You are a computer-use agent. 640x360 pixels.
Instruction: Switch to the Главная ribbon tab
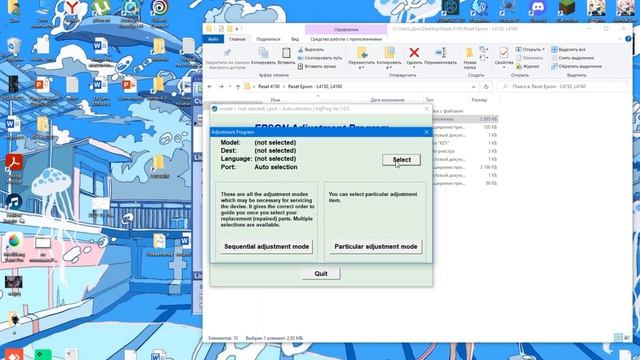coord(237,39)
